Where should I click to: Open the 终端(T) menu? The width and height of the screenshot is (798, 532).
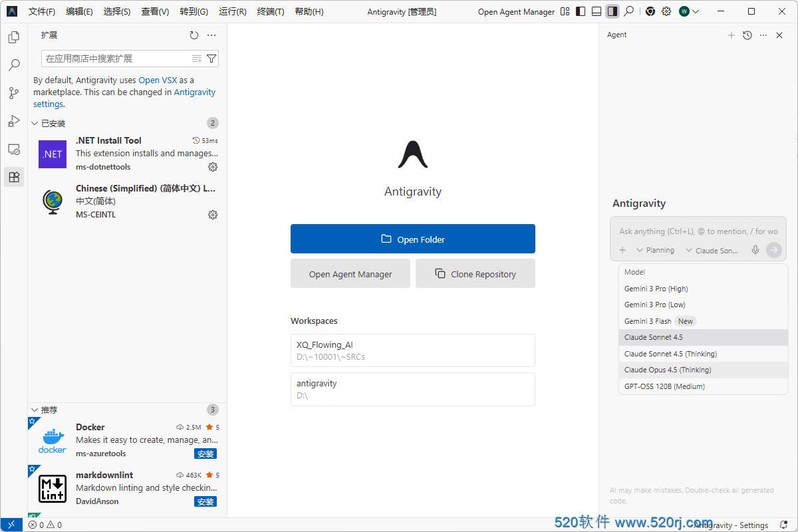coord(271,11)
